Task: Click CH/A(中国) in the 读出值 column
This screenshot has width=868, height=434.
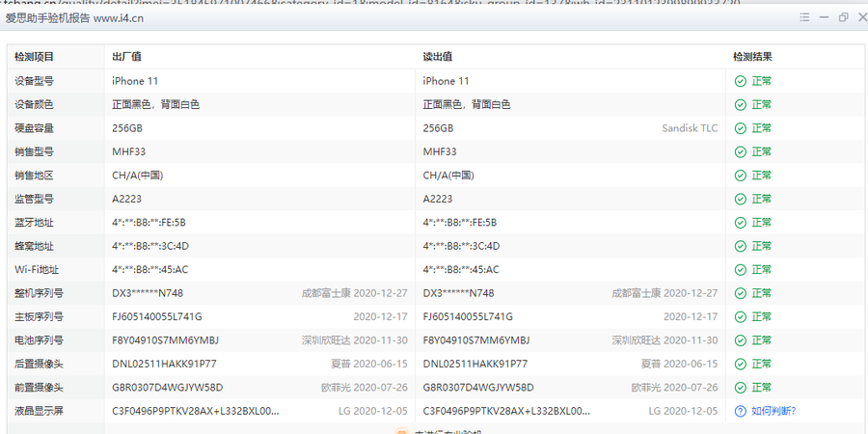Action: pos(448,176)
